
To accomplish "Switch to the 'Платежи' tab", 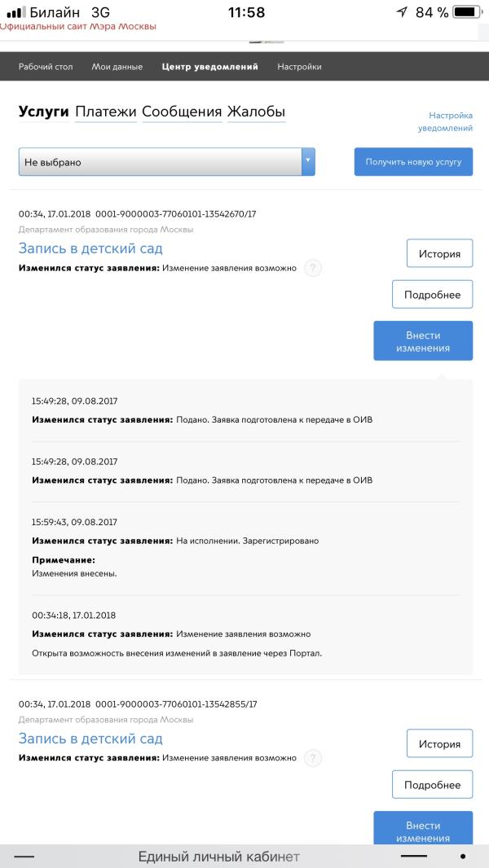I will pos(106,112).
